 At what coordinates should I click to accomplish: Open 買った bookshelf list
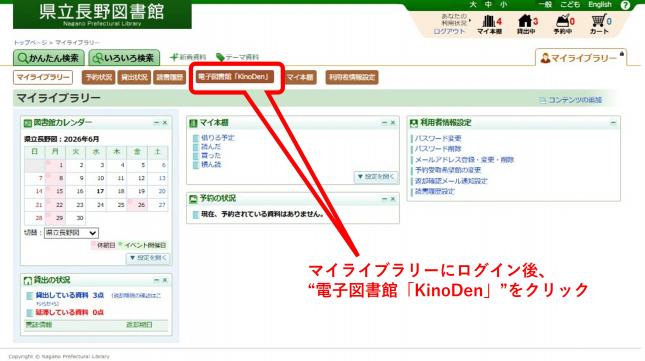pyautogui.click(x=211, y=155)
